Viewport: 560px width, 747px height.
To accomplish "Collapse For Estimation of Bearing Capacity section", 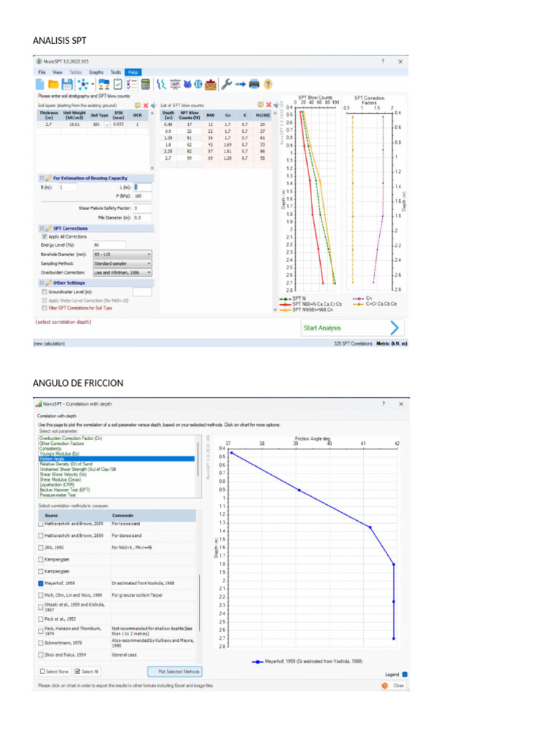I will tap(42, 178).
